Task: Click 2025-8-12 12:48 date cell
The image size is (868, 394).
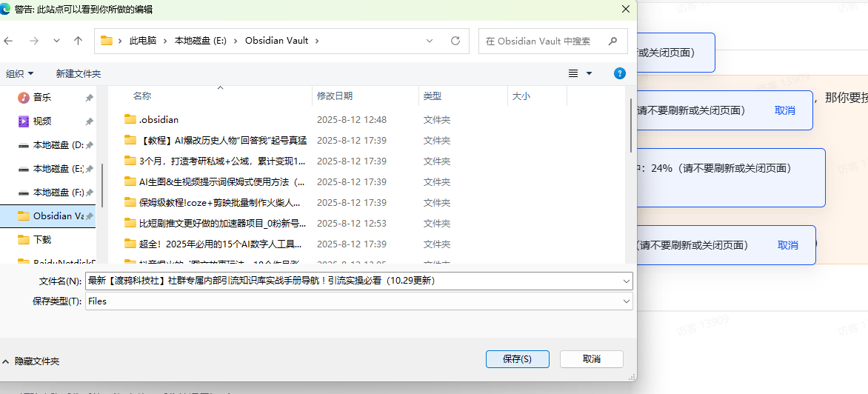Action: coord(352,119)
